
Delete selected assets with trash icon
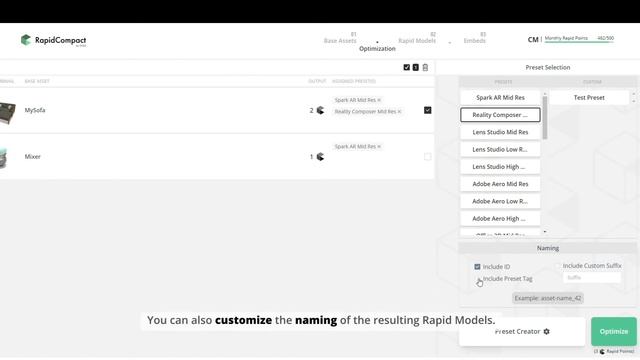[425, 67]
